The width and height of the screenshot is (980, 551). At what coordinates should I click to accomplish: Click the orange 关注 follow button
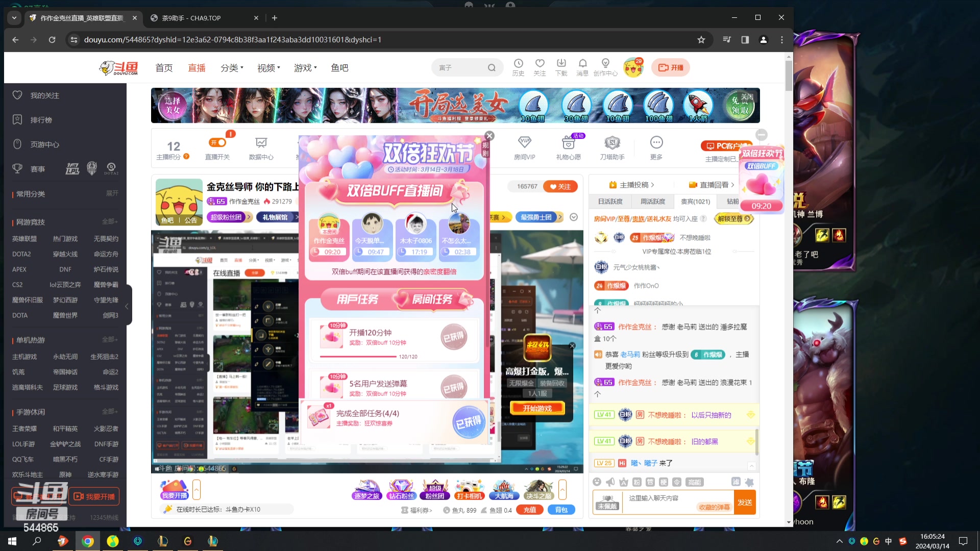coord(560,187)
